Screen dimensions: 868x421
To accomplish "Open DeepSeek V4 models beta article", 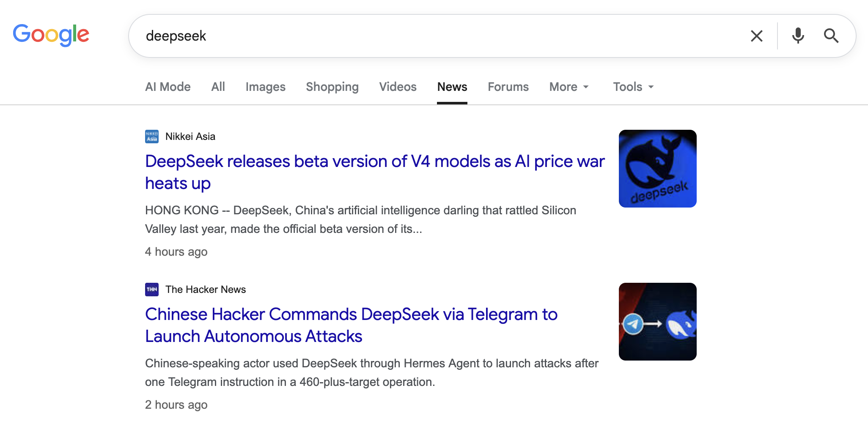I will 375,172.
